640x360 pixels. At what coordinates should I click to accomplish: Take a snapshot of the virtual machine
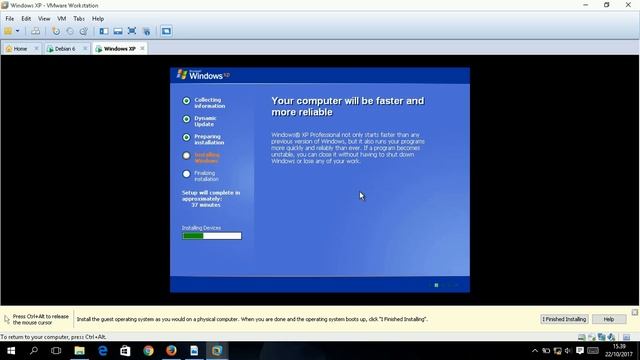pos(56,31)
